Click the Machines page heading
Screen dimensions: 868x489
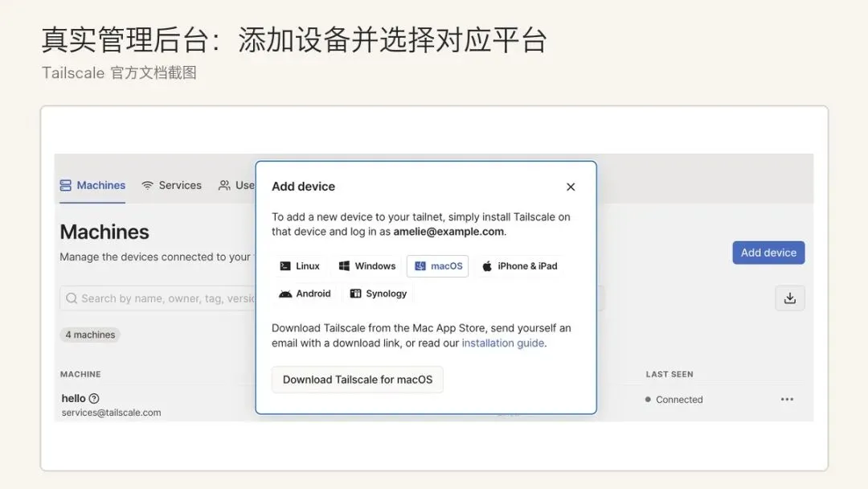coord(104,232)
